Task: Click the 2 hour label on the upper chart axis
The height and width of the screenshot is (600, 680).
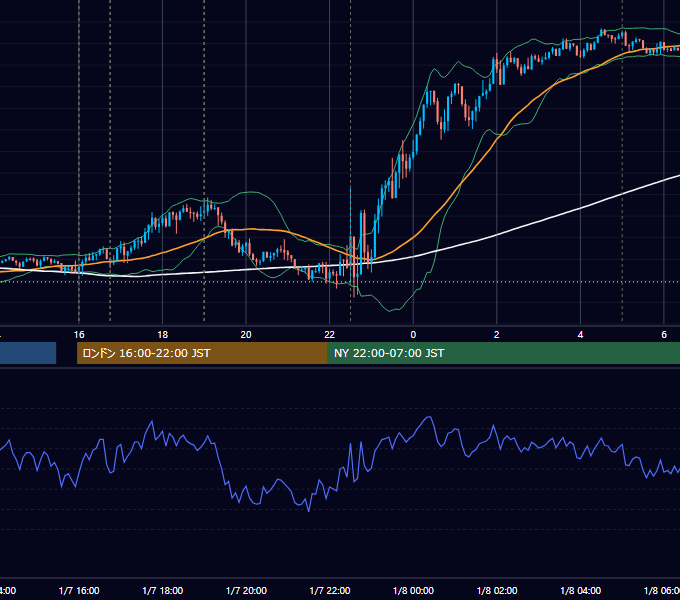Action: pyautogui.click(x=497, y=335)
